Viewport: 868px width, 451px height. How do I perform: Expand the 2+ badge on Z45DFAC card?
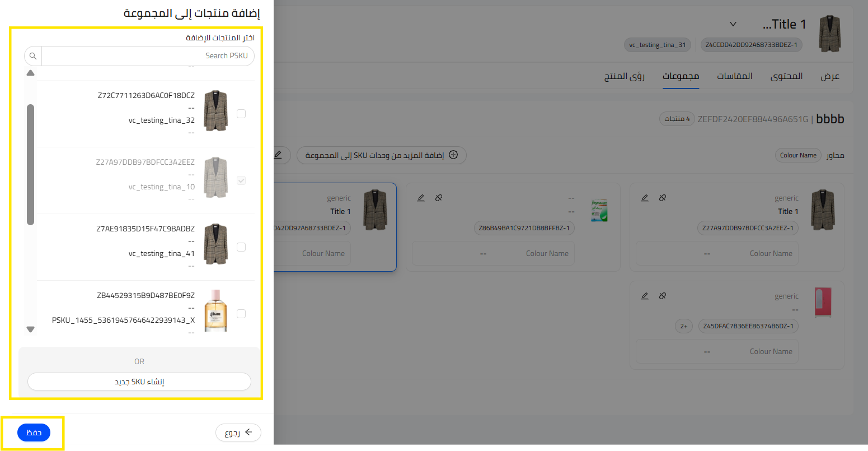tap(684, 326)
